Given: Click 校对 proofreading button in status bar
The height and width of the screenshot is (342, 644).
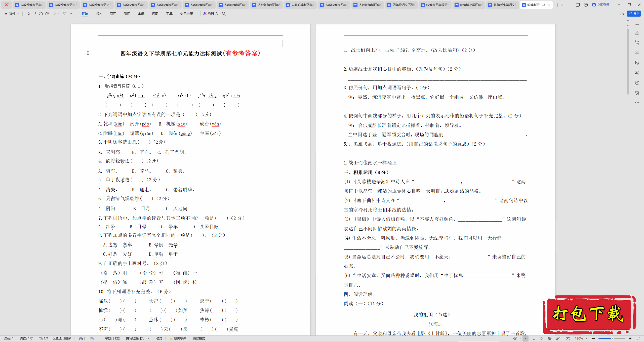Looking at the screenshot, I should coord(159,338).
